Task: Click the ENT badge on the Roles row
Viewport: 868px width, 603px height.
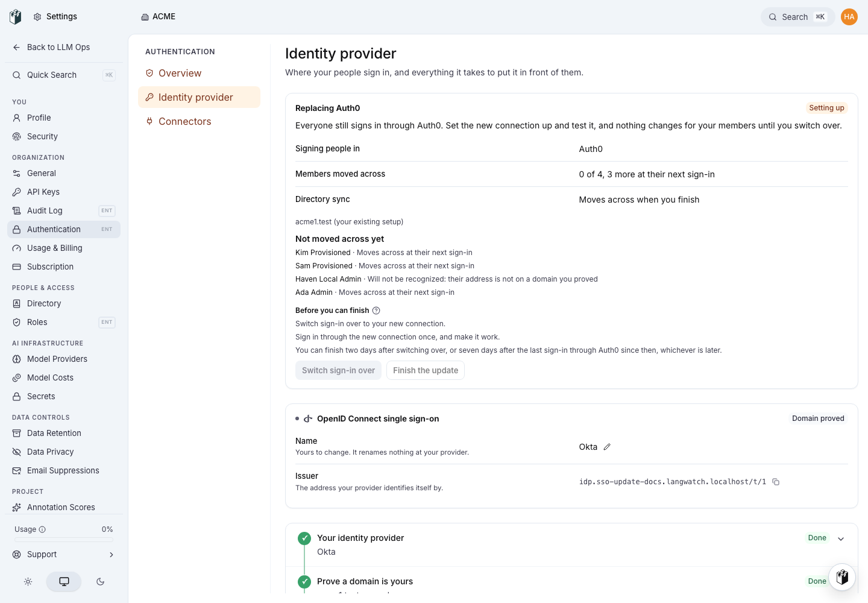Action: (x=107, y=323)
